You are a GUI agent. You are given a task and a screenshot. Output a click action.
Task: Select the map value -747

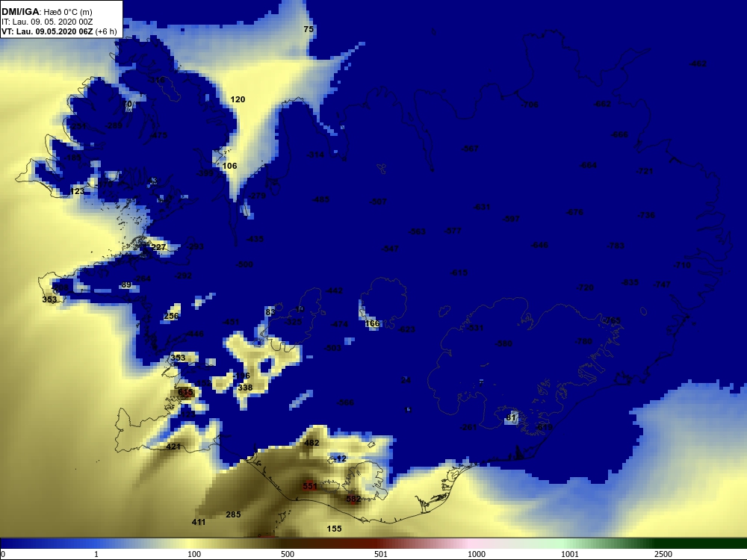click(x=662, y=284)
